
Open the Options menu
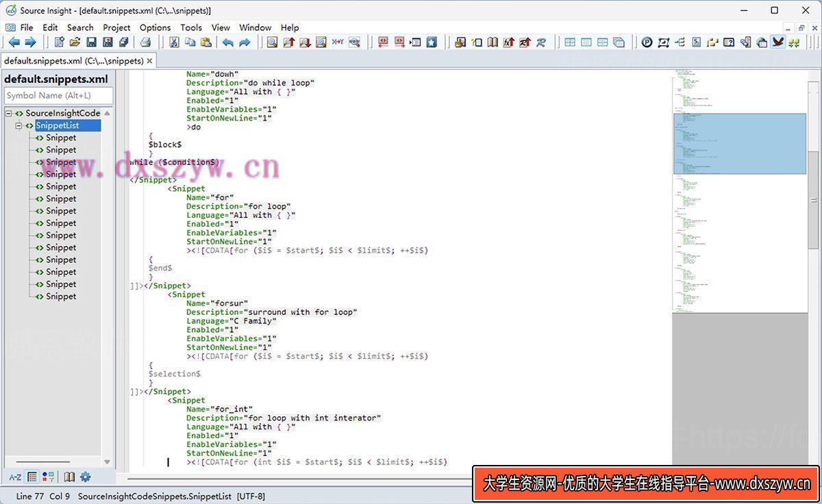coord(155,27)
